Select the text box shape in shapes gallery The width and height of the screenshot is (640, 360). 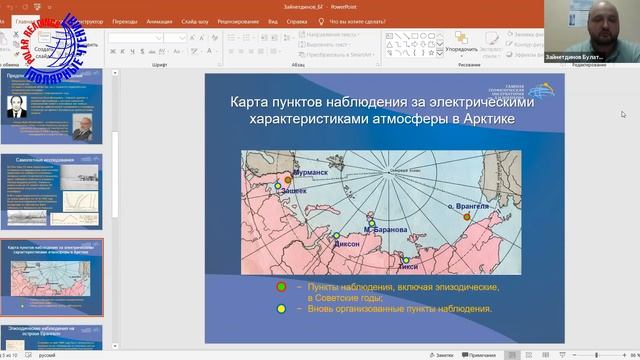click(389, 36)
